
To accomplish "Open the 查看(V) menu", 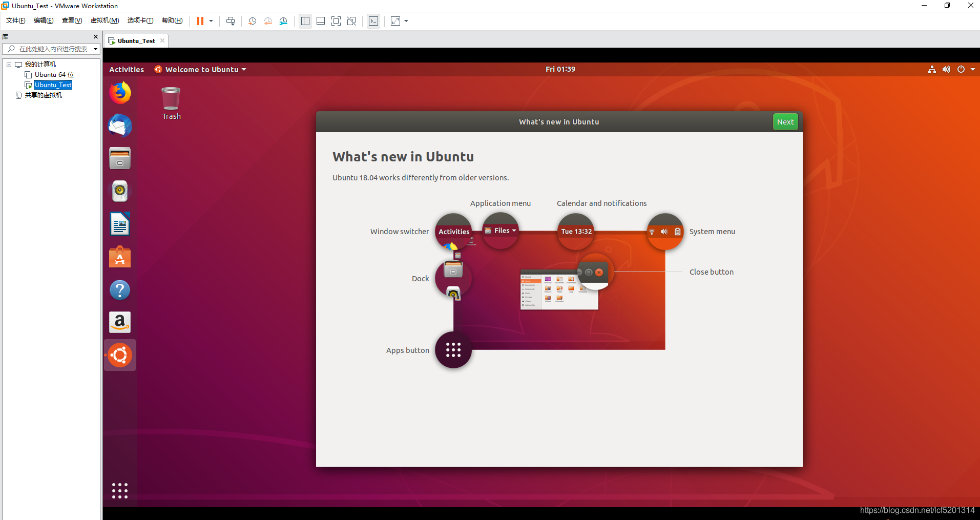I will (72, 20).
